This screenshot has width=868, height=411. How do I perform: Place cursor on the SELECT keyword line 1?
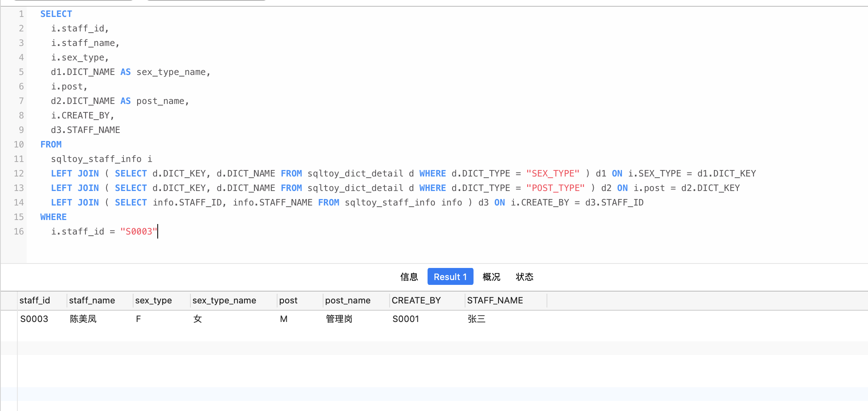click(x=56, y=14)
